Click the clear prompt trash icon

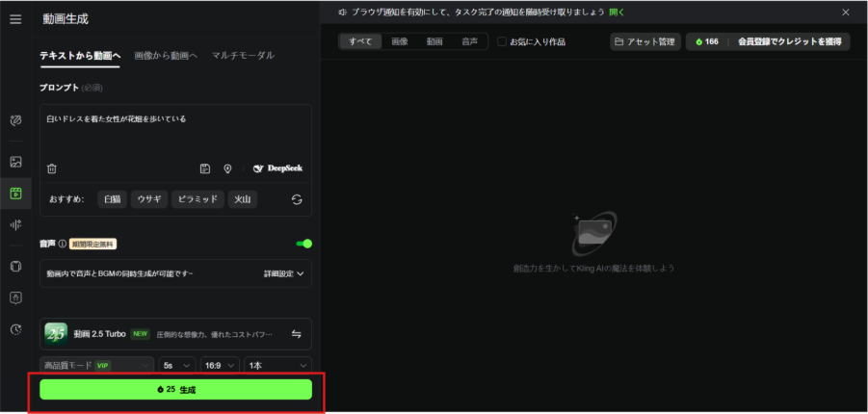coord(51,168)
